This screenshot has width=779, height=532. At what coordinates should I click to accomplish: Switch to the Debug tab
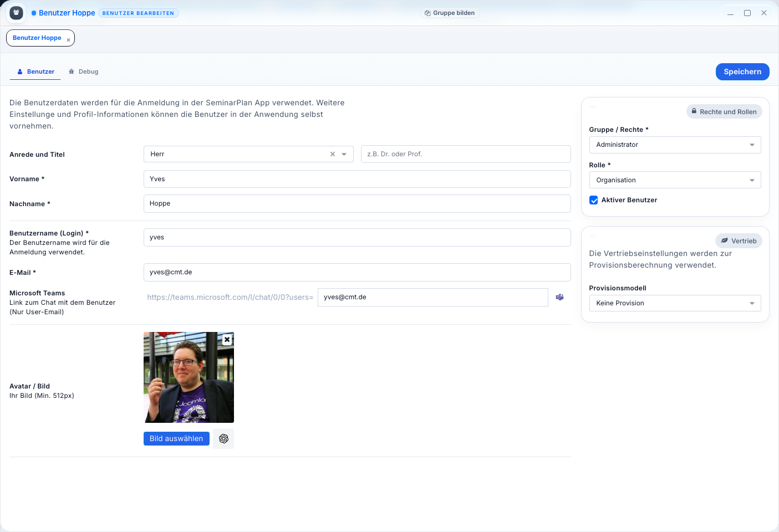(84, 72)
